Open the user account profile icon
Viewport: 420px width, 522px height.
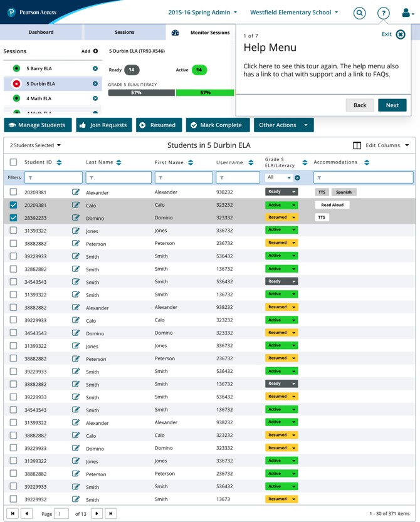point(406,13)
